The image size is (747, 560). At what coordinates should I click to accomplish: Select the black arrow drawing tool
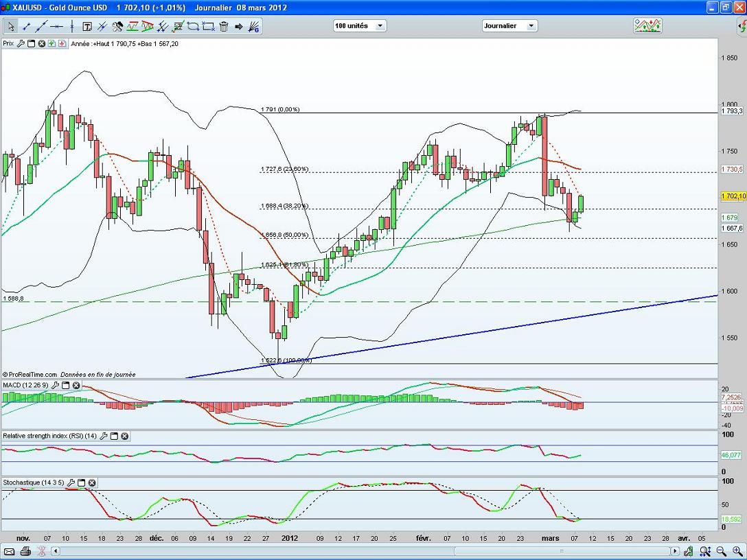click(x=239, y=27)
